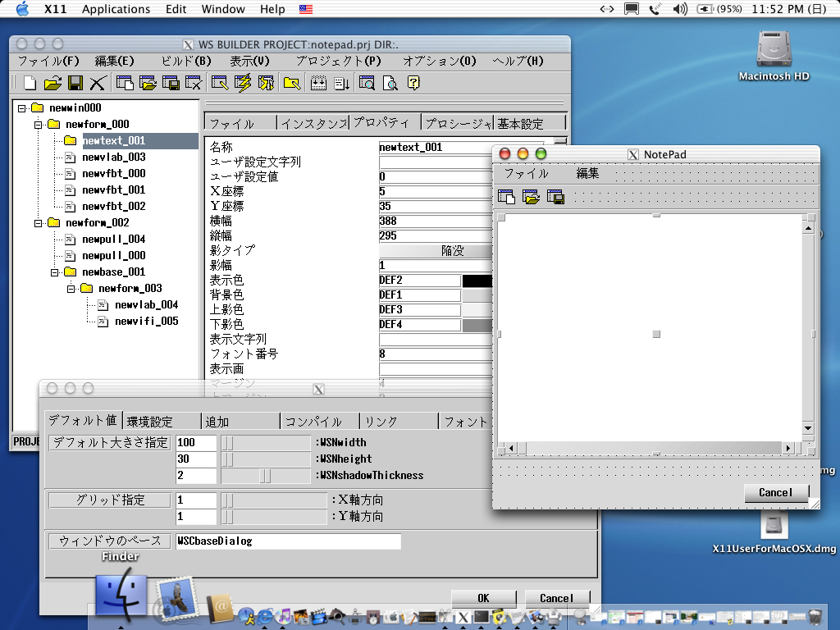The height and width of the screenshot is (630, 840).
Task: Click Cancel in the NotePad window
Action: coord(776,492)
